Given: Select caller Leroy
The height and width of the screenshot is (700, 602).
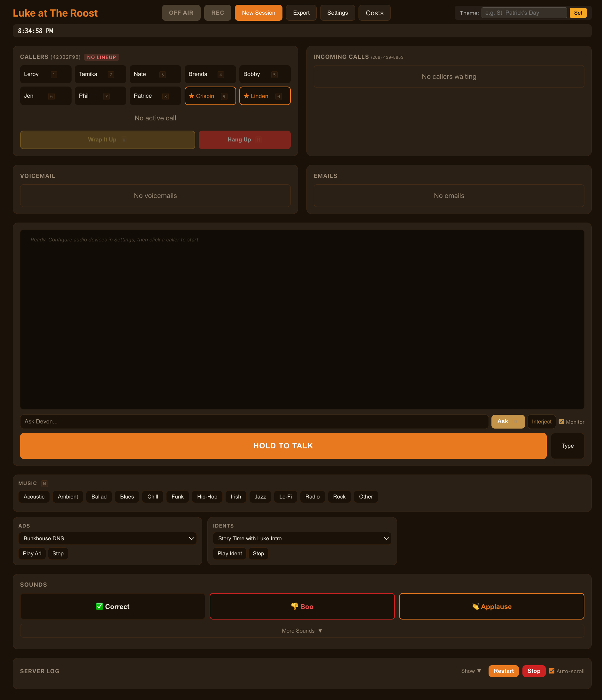Looking at the screenshot, I should pos(46,74).
